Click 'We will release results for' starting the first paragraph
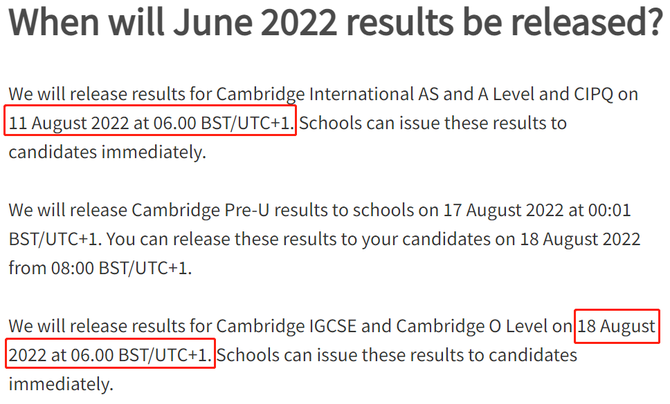 (x=110, y=94)
